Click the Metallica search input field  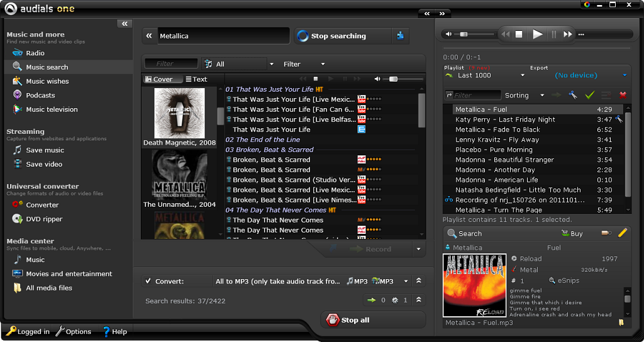click(224, 36)
